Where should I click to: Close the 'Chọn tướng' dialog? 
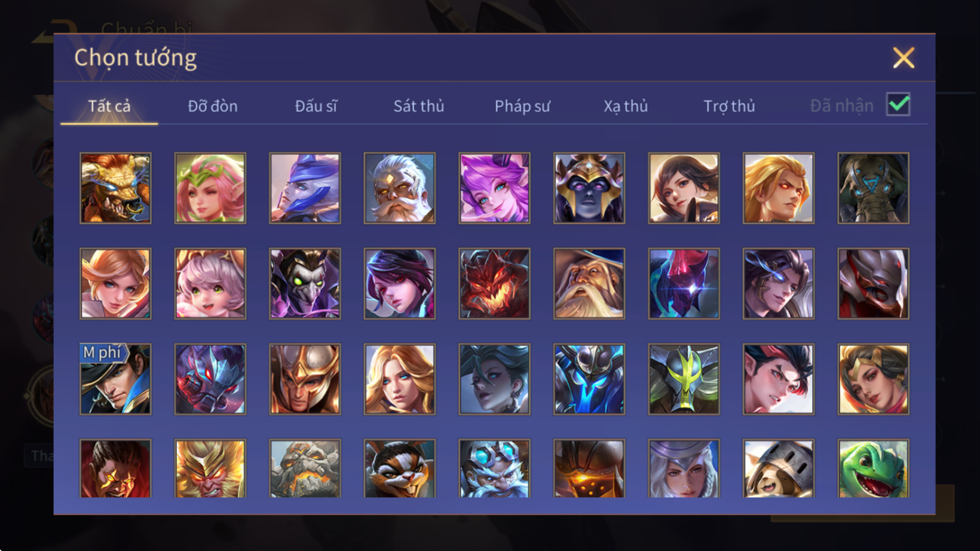[x=903, y=58]
